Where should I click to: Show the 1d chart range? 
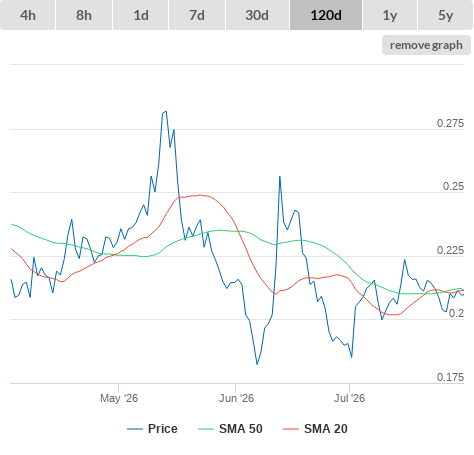141,15
